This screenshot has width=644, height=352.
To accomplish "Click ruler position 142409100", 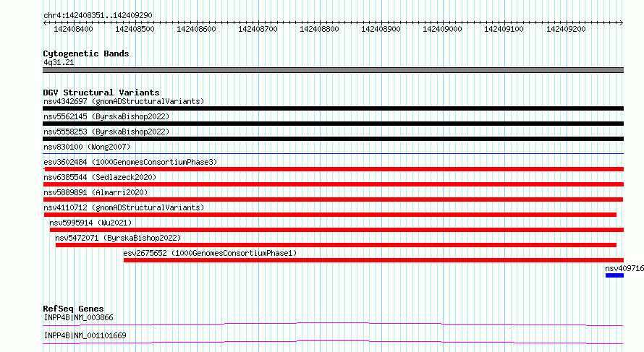I will 504,29.
